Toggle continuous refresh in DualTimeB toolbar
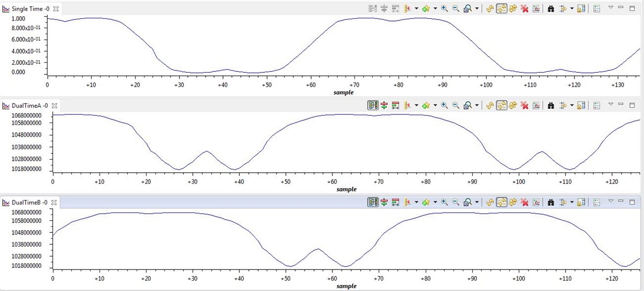This screenshot has height=291, width=644. [x=502, y=202]
